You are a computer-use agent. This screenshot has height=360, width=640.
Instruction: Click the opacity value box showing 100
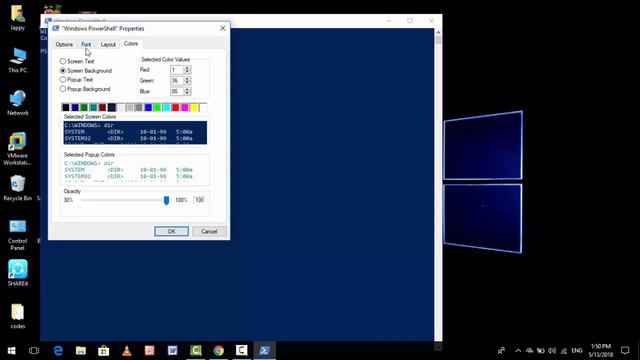pyautogui.click(x=199, y=200)
